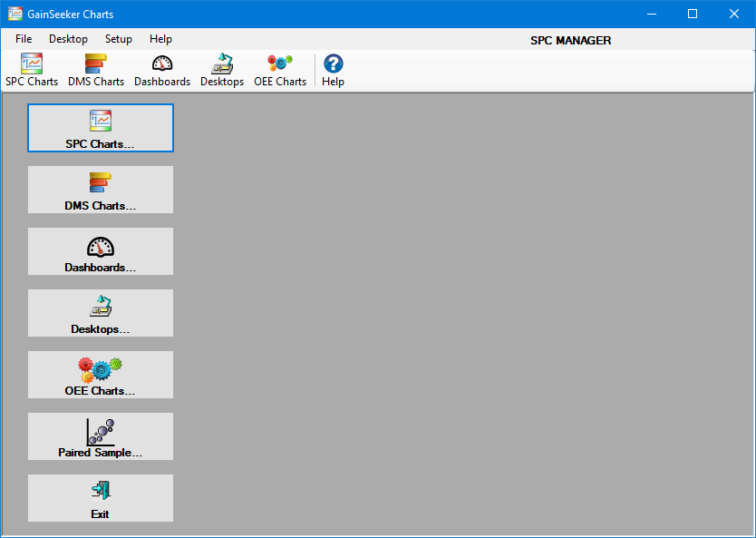
Task: Click Help in the menu bar
Action: pos(160,39)
